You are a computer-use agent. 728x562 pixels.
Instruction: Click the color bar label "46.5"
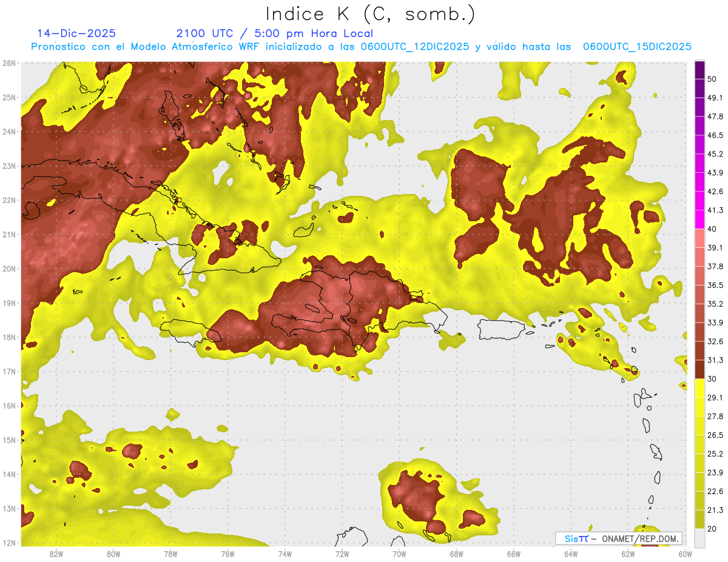click(x=715, y=135)
